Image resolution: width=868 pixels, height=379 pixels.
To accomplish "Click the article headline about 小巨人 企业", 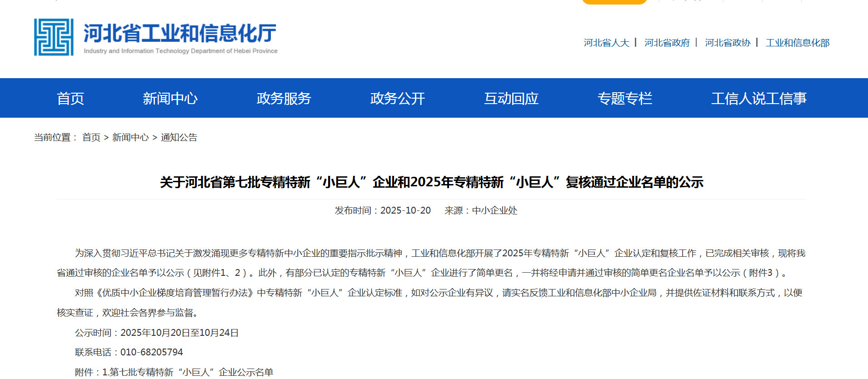I will click(x=431, y=182).
